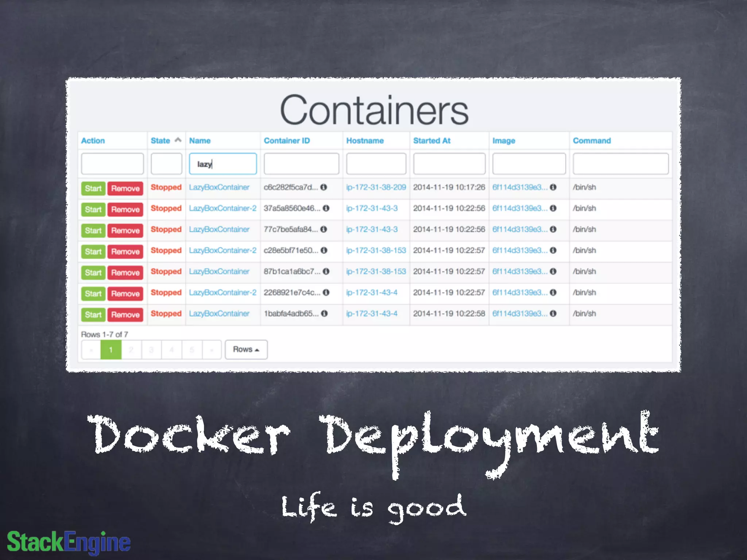747x560 pixels.
Task: Open LazyBoxContainer-2 link in 37a5a8560e46 row
Action: [x=223, y=208]
